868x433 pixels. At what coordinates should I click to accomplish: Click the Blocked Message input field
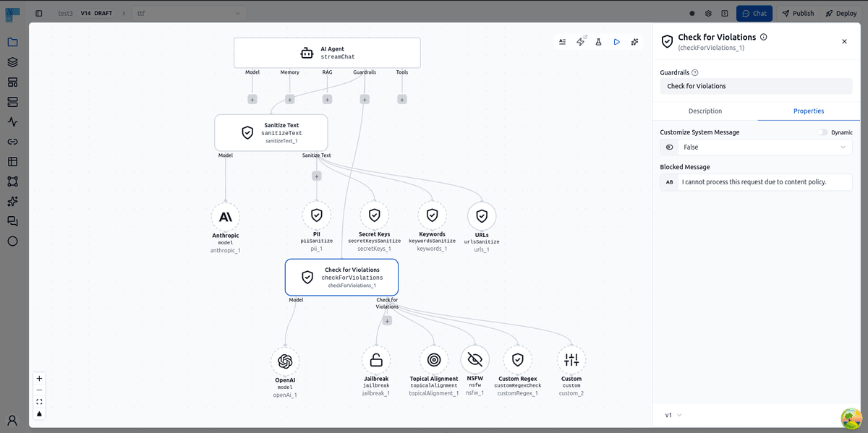(756, 182)
